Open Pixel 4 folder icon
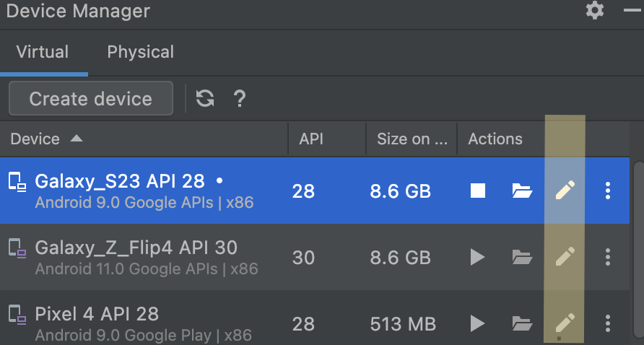The image size is (644, 345). [522, 323]
